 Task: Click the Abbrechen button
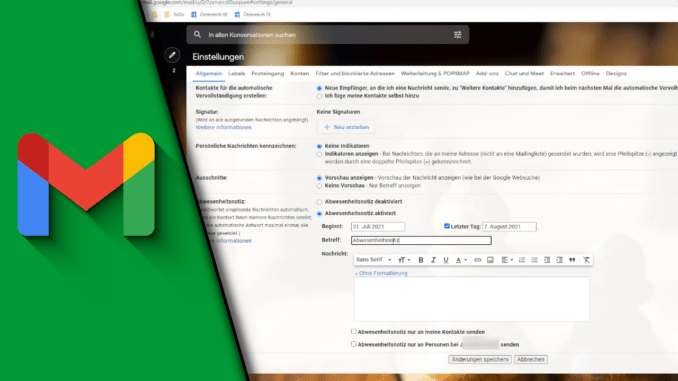click(x=531, y=359)
